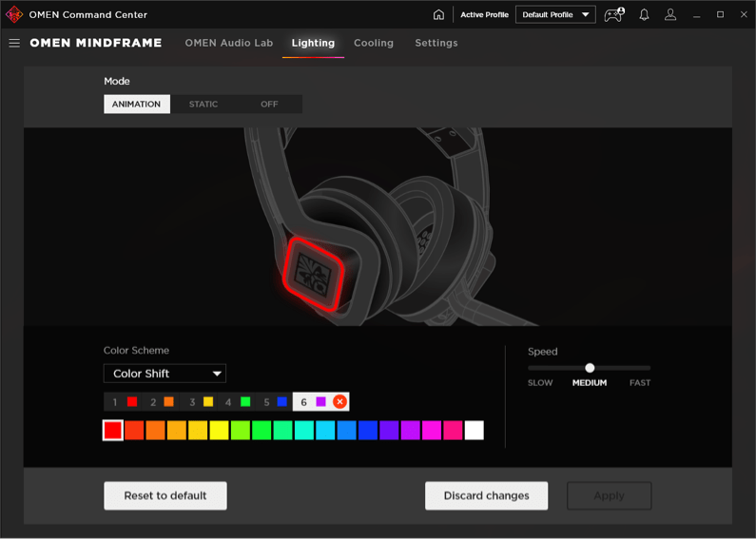The height and width of the screenshot is (539, 756).
Task: Click the OMEN MINDFRAME title
Action: (96, 43)
